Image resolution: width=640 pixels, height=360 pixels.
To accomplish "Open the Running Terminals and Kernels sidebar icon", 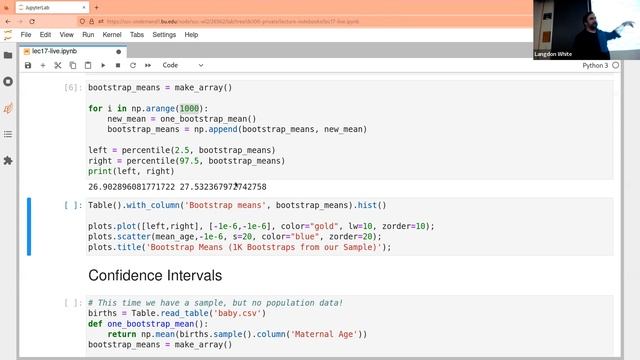I will pyautogui.click(x=8, y=82).
